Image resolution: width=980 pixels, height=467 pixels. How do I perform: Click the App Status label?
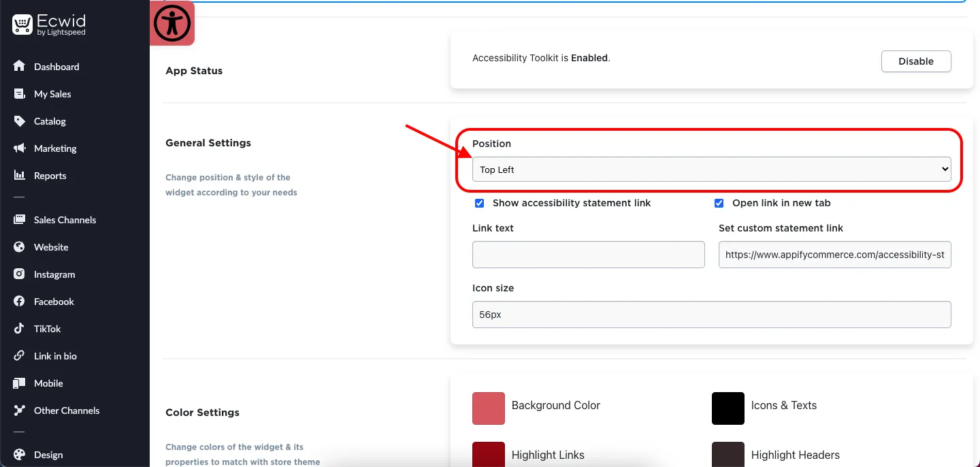194,71
